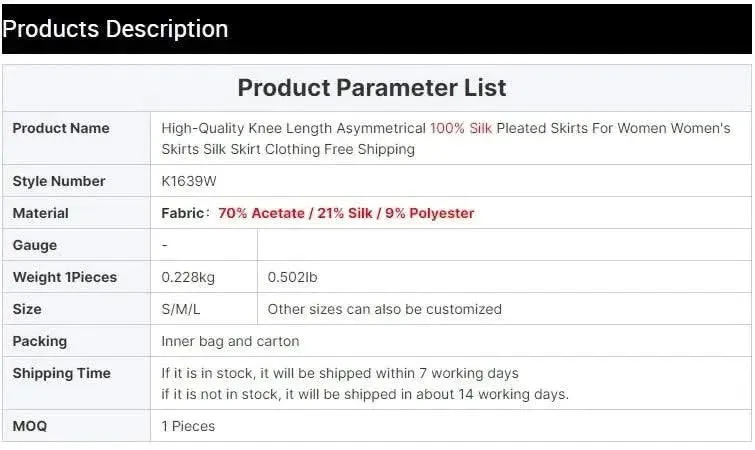Click the Style Number label

pyautogui.click(x=59, y=181)
